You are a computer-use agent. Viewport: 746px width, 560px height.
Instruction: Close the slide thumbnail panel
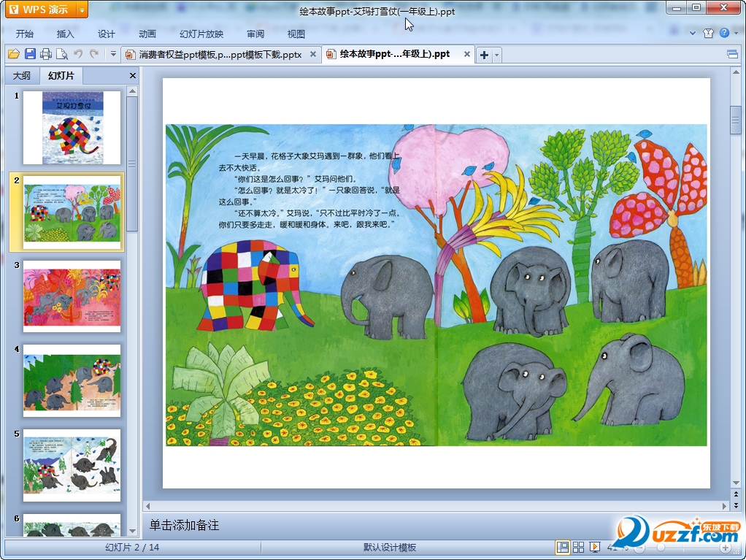(133, 76)
